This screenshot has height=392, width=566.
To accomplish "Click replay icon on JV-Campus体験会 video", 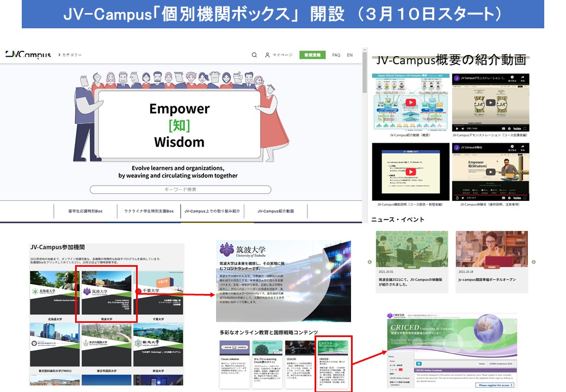I will pos(457,198).
